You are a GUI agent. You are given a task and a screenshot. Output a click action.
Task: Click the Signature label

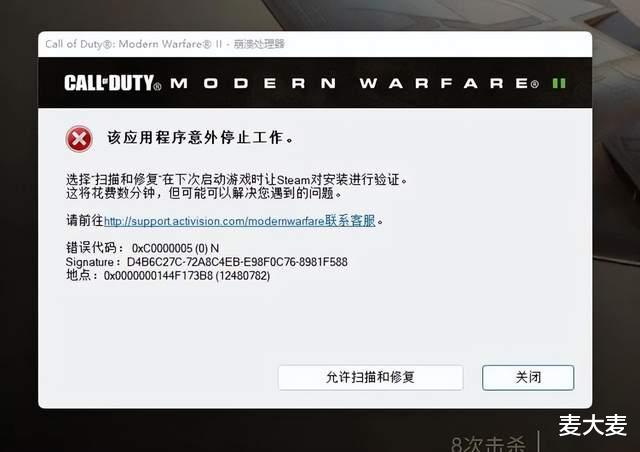pos(92,262)
